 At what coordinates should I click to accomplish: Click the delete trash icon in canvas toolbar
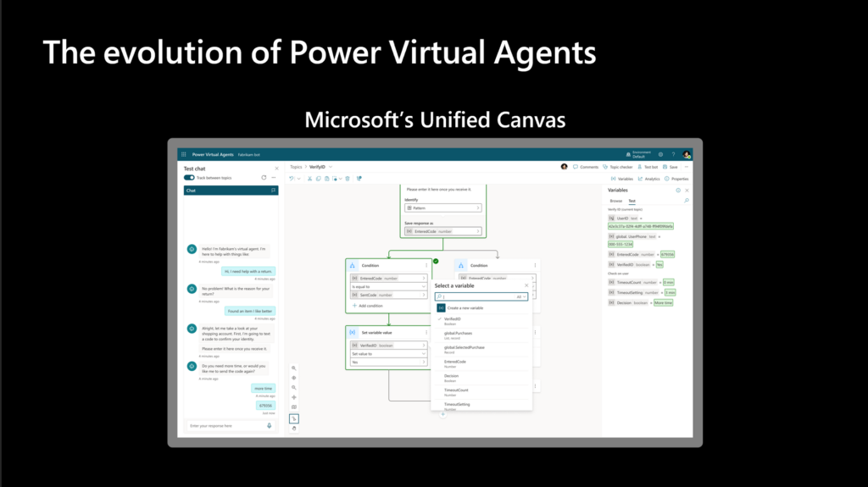tap(347, 178)
